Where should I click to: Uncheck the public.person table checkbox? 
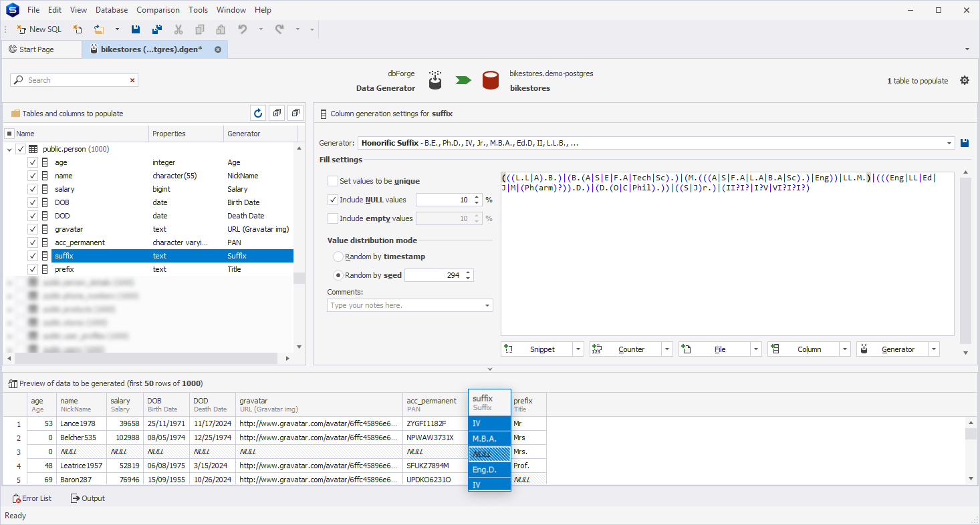21,149
